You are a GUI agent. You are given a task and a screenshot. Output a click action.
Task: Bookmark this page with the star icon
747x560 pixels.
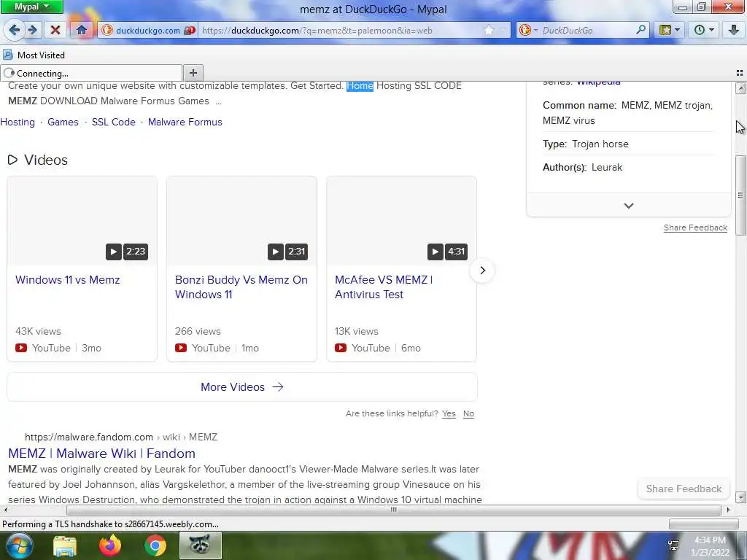(489, 30)
